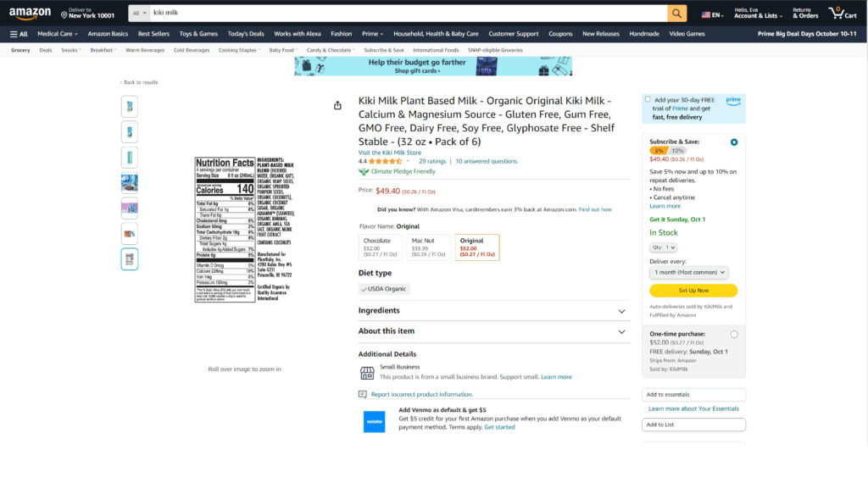Viewport: 868px width, 500px height.
Task: Click the Set Up Now button
Action: pyautogui.click(x=693, y=290)
